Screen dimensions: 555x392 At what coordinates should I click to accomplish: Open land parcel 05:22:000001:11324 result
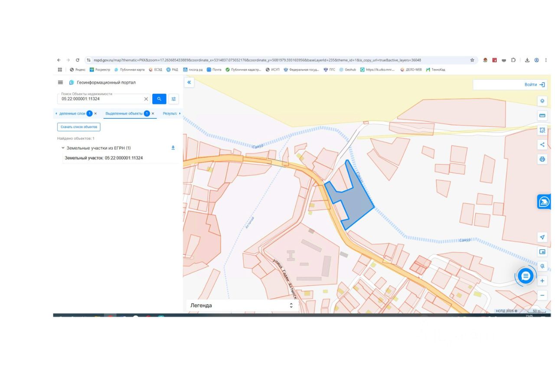[104, 158]
